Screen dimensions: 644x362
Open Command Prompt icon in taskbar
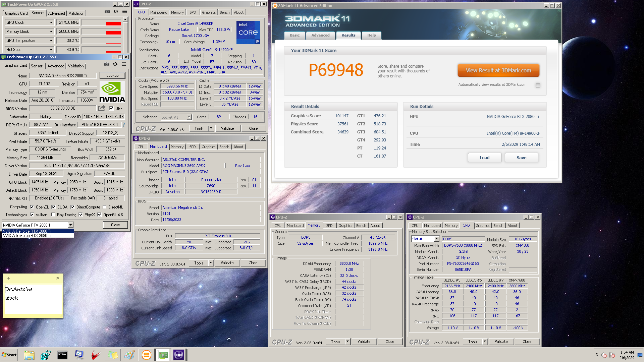(62, 355)
